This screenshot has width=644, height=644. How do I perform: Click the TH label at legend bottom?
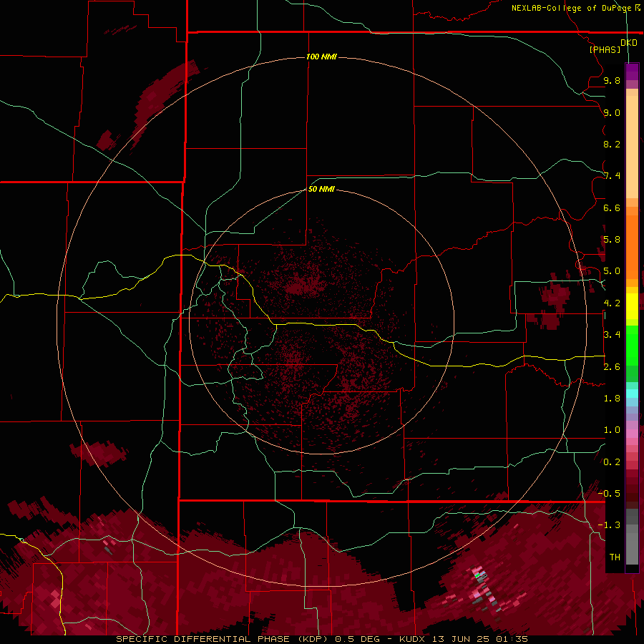pos(615,557)
